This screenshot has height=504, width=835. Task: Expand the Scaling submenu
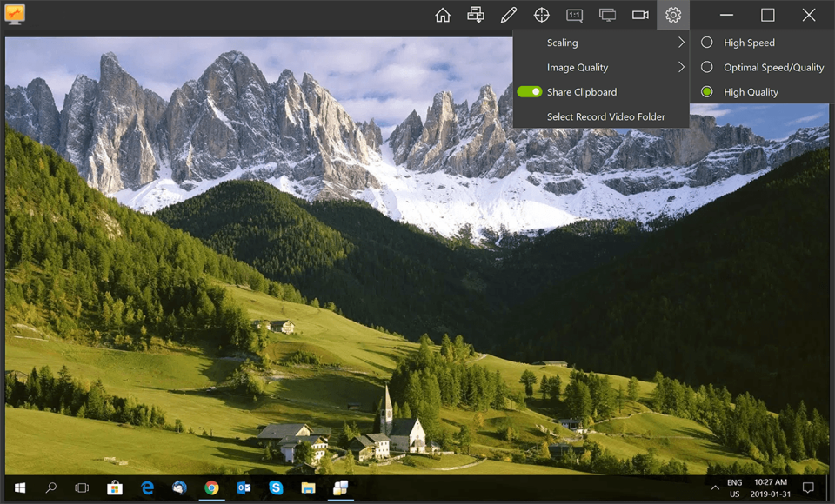(562, 42)
